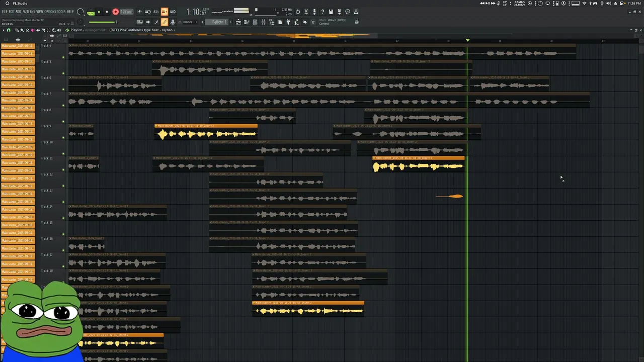Screen dimensions: 644x362
Task: Open the HELP menu
Action: point(70,12)
